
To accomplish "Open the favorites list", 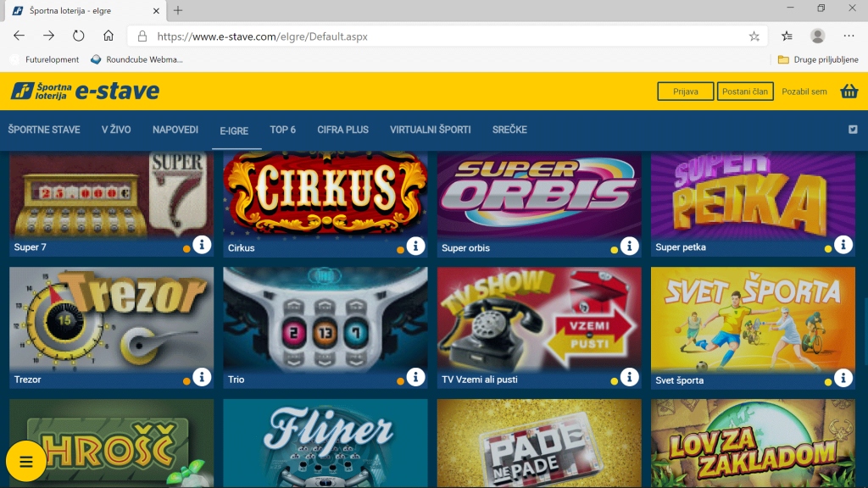I will pyautogui.click(x=787, y=36).
